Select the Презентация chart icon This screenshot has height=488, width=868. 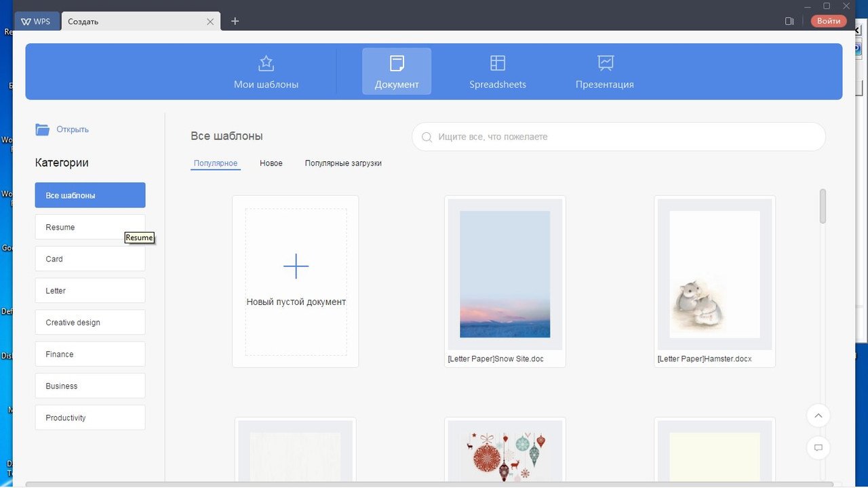tap(606, 63)
